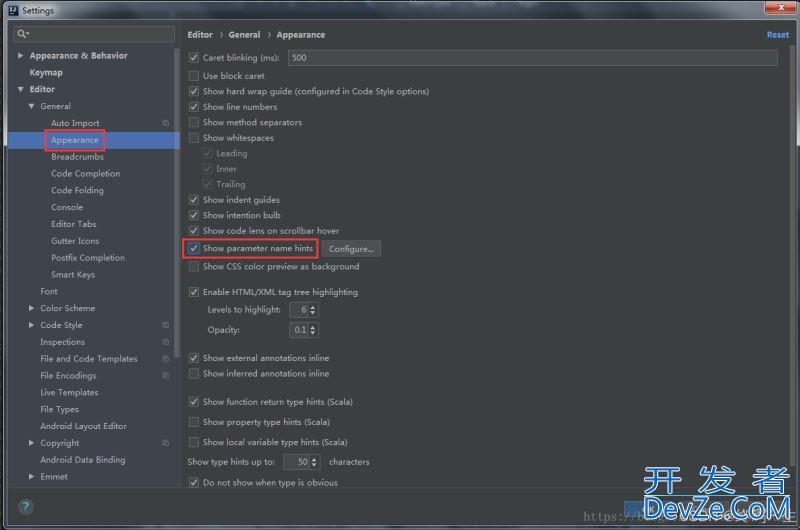Click the settings search field

click(x=94, y=34)
